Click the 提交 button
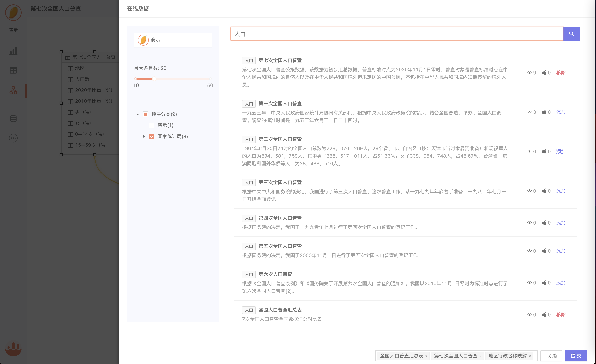This screenshot has height=364, width=596. tap(576, 356)
